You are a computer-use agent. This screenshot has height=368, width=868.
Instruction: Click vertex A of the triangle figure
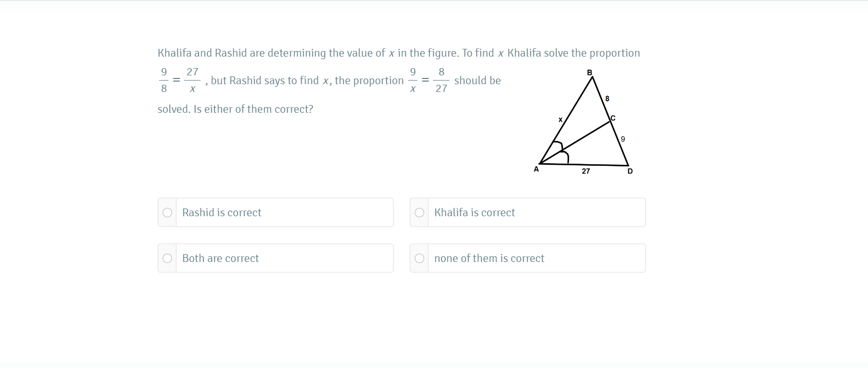click(536, 169)
